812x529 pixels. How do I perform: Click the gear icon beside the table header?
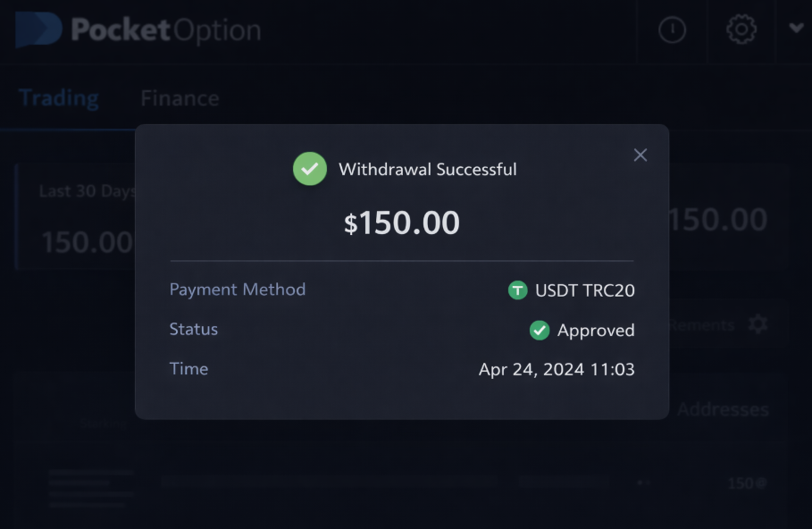pos(758,324)
